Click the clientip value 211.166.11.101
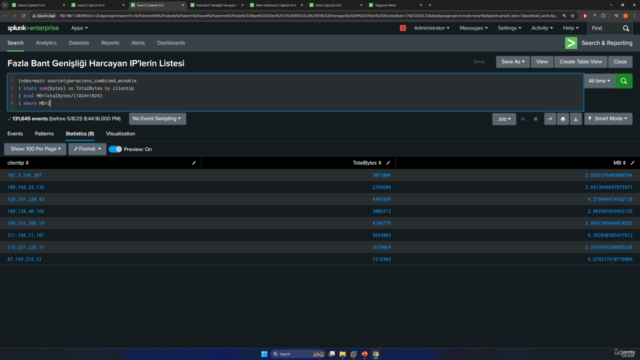640x360 pixels. pyautogui.click(x=26, y=236)
